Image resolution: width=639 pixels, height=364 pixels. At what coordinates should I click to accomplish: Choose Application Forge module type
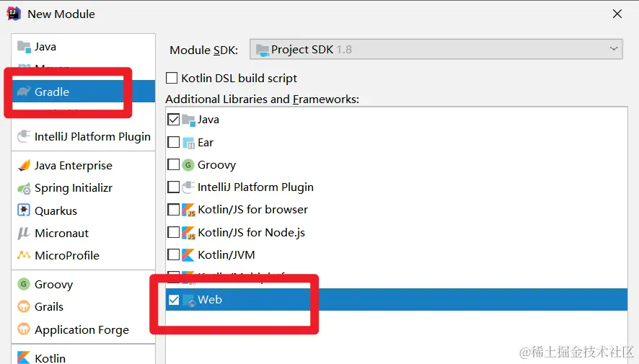(83, 329)
